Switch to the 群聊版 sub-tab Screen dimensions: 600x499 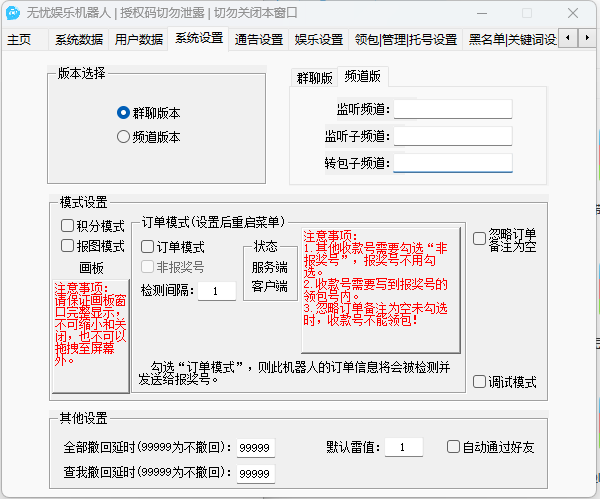pos(314,78)
